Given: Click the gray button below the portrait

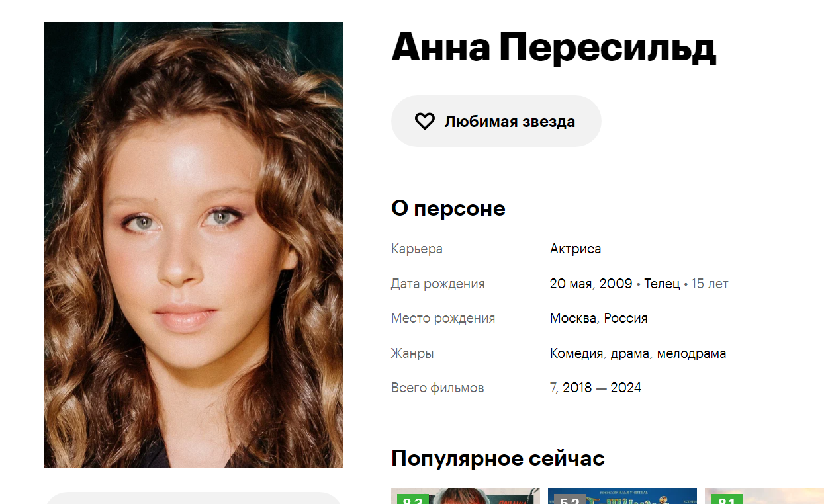Looking at the screenshot, I should 193,498.
